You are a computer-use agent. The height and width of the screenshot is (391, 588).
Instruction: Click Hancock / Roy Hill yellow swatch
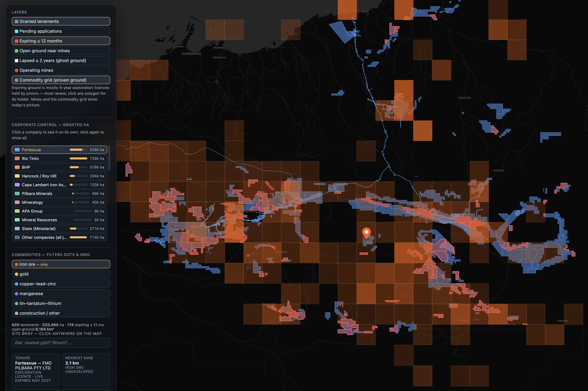point(17,176)
